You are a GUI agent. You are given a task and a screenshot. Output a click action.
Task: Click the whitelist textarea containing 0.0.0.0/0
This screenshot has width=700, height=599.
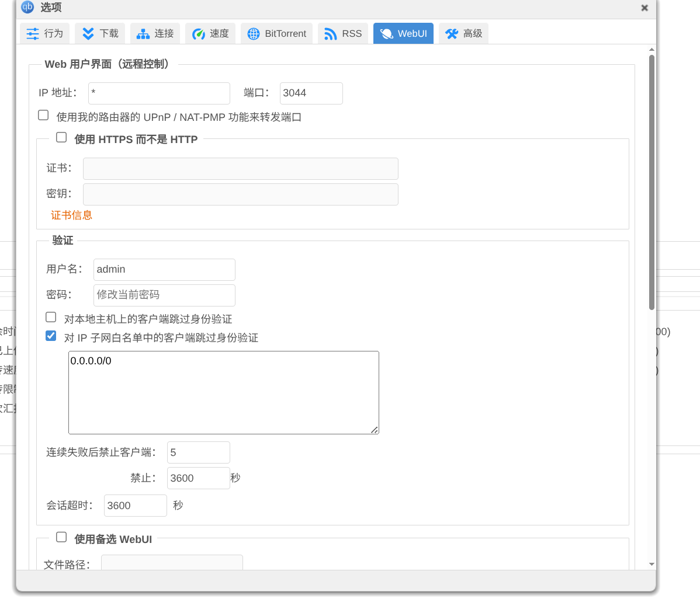coord(224,392)
